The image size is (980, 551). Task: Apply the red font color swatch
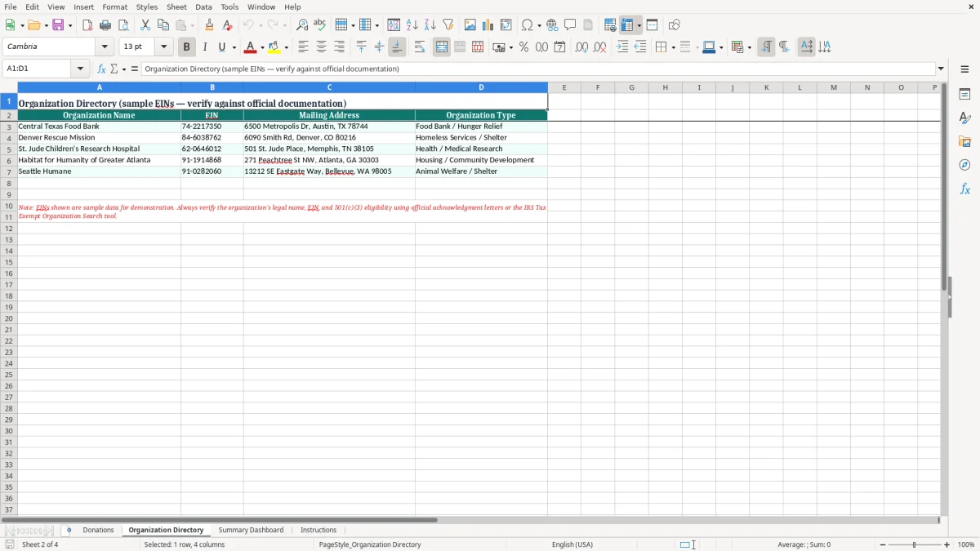251,47
